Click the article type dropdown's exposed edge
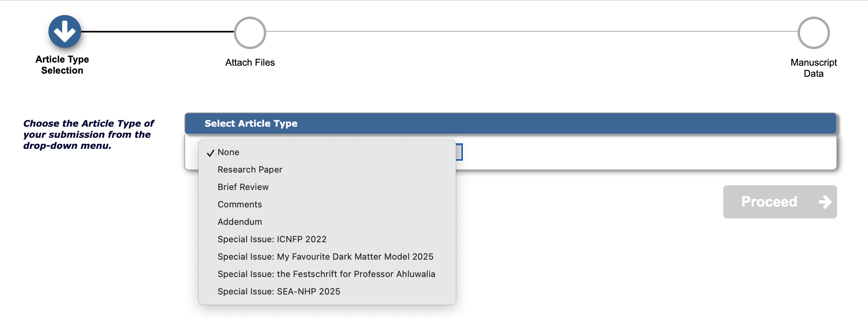The width and height of the screenshot is (868, 319). tap(459, 152)
